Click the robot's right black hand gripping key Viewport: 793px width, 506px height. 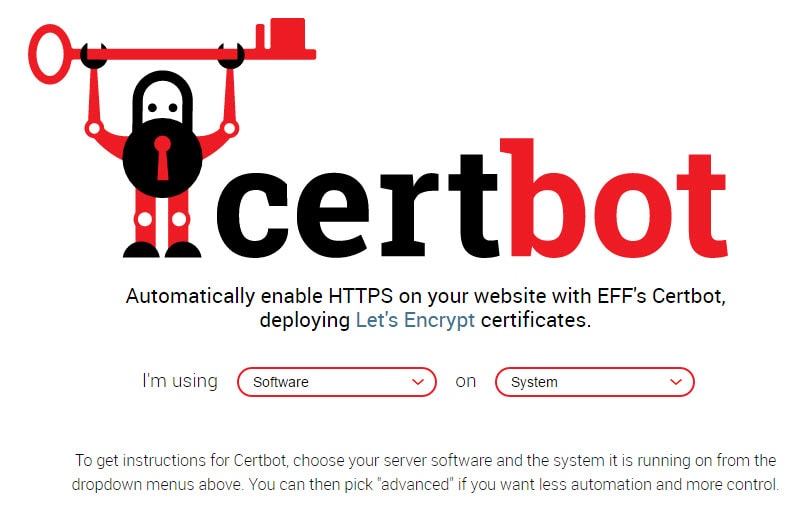(231, 55)
